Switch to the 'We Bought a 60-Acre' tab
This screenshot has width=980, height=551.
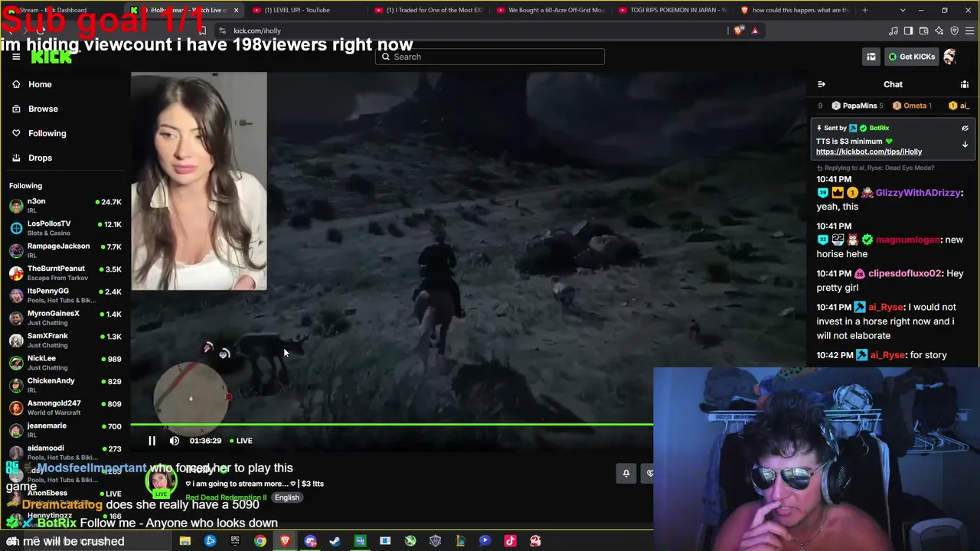[x=551, y=10]
